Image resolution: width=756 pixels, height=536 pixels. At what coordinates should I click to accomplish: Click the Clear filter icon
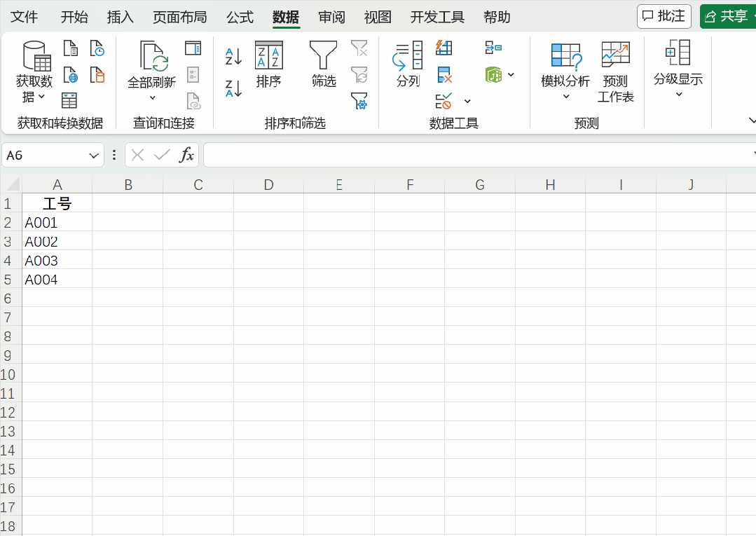[359, 48]
